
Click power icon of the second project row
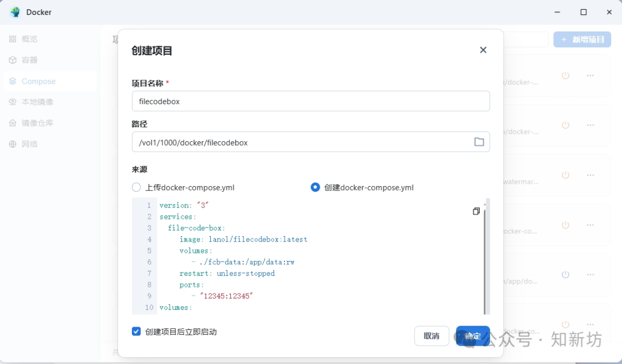pos(566,125)
